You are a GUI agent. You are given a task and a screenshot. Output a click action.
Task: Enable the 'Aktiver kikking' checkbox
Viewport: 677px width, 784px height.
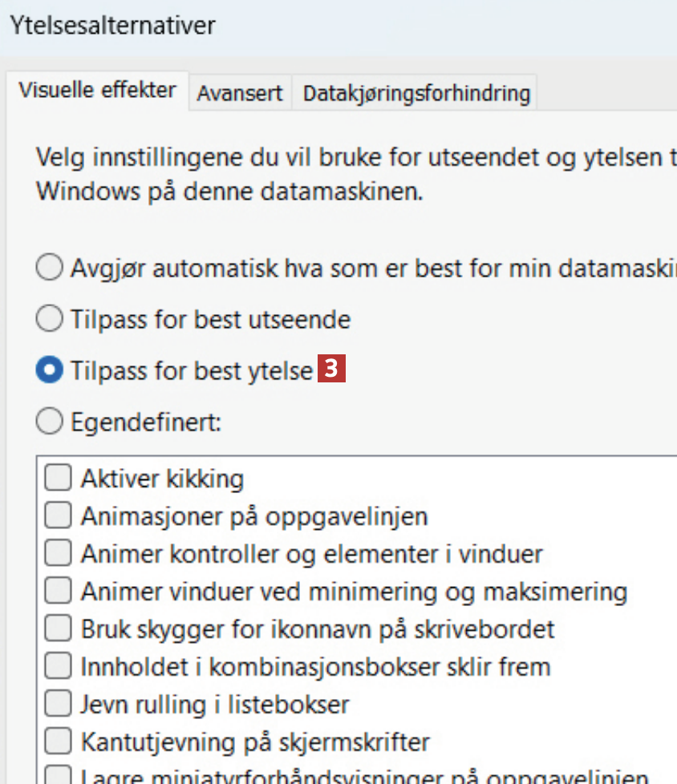tap(58, 479)
